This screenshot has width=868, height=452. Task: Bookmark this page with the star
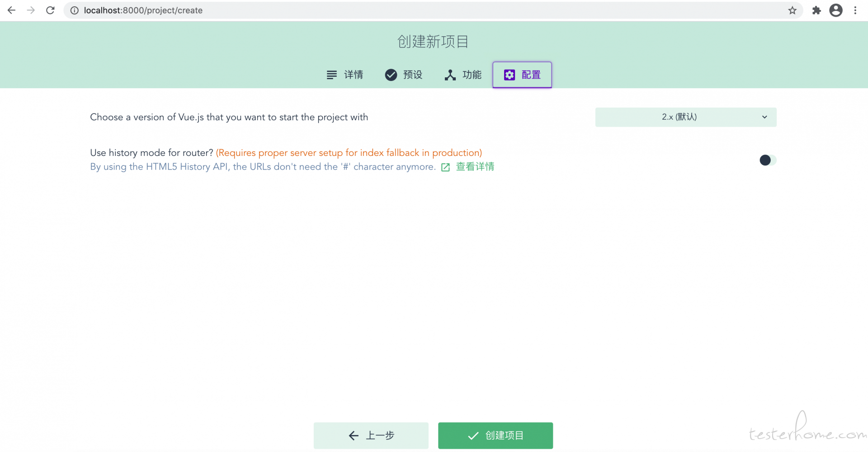click(792, 10)
